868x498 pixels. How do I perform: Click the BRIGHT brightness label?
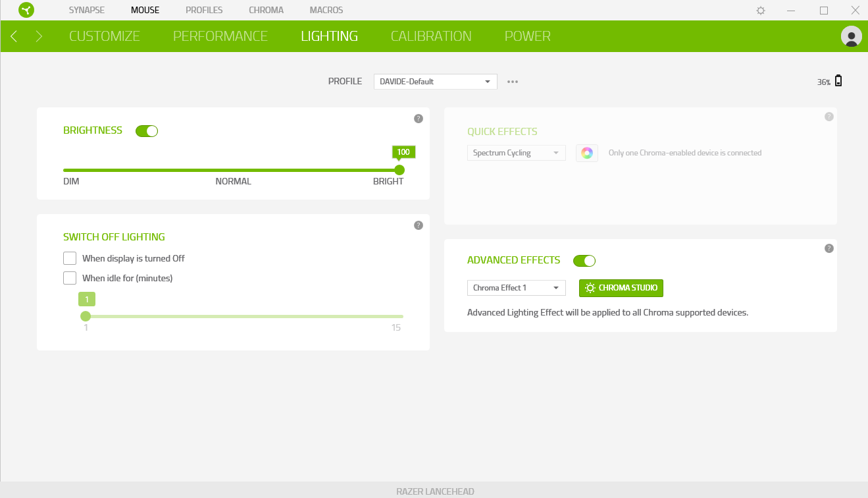pos(388,181)
